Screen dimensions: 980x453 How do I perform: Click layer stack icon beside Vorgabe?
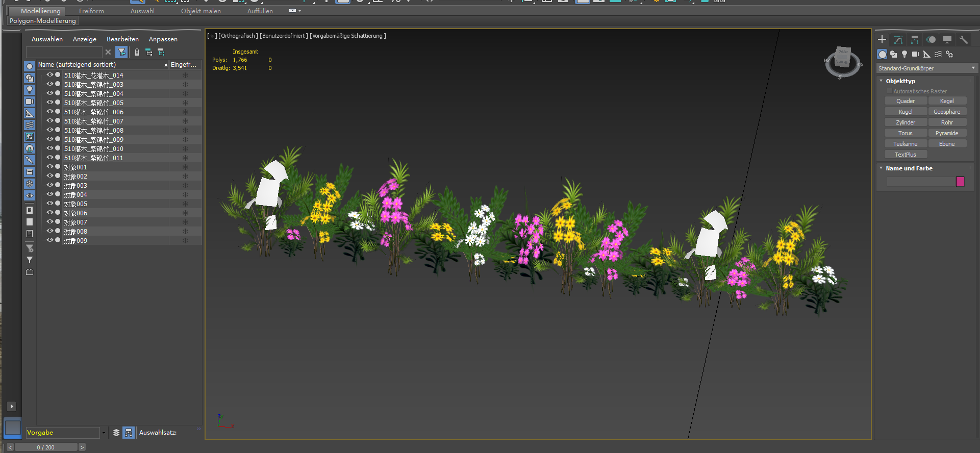coord(116,433)
